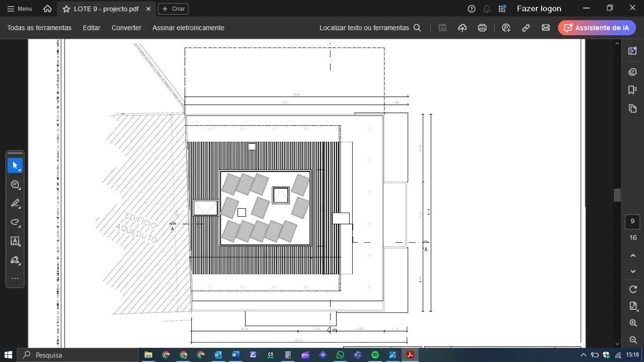Click the Assinar eletronicamente option
This screenshot has height=362, width=644.
[x=188, y=28]
